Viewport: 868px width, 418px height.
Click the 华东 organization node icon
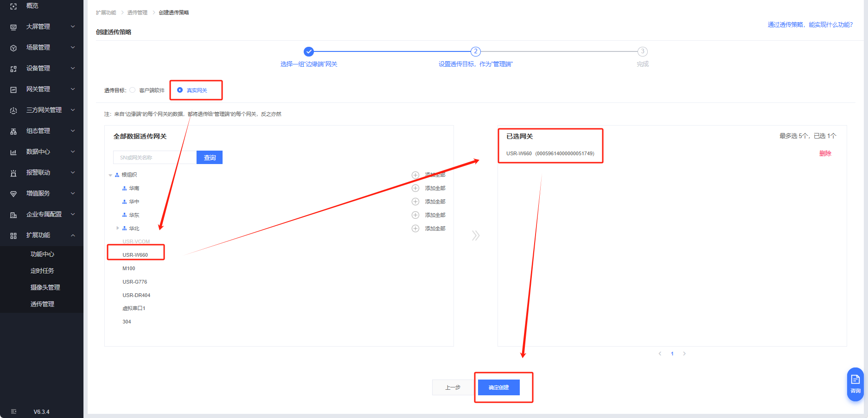tap(124, 215)
